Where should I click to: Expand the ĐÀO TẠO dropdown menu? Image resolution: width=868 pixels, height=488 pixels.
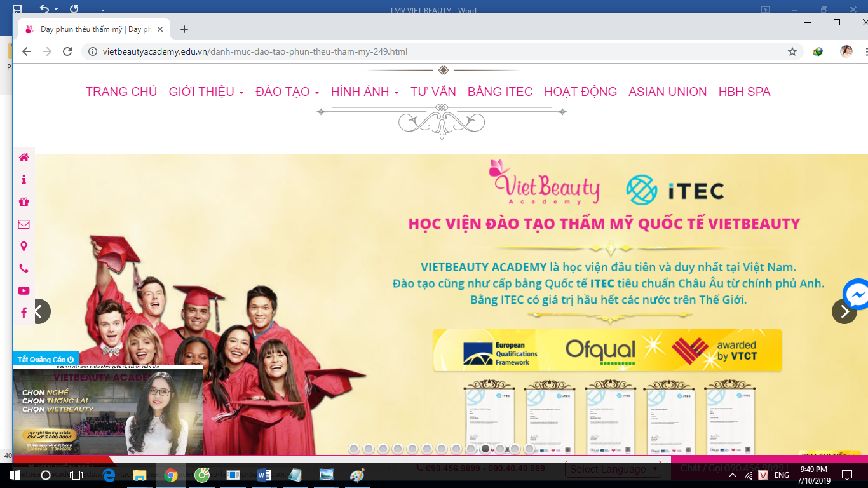[287, 92]
